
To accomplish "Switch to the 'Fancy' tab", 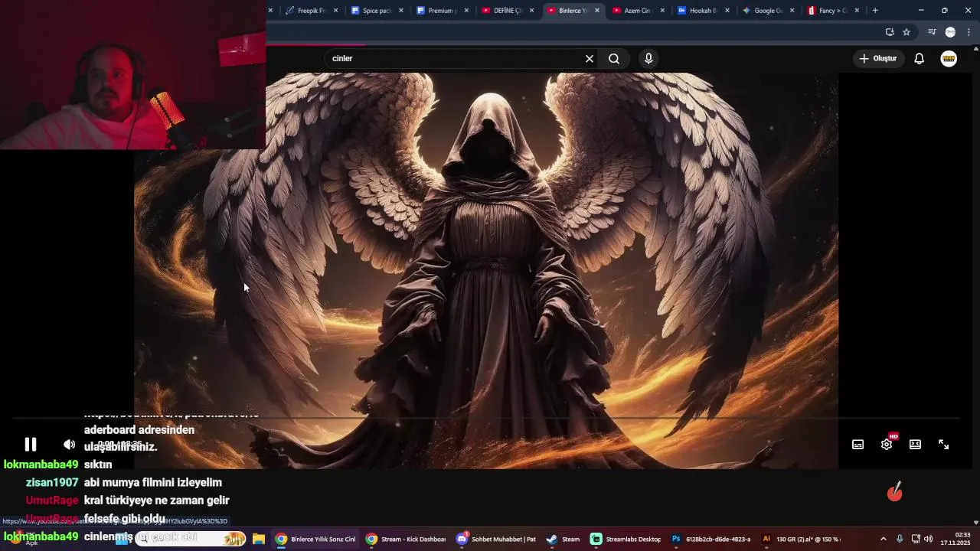I will coord(833,11).
